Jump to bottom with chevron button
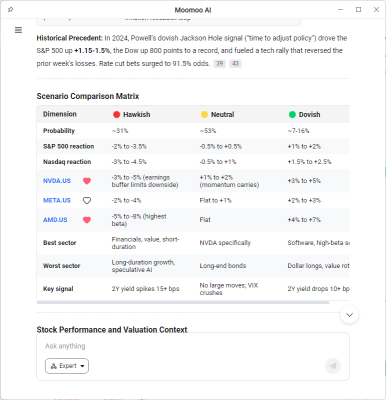 point(349,315)
